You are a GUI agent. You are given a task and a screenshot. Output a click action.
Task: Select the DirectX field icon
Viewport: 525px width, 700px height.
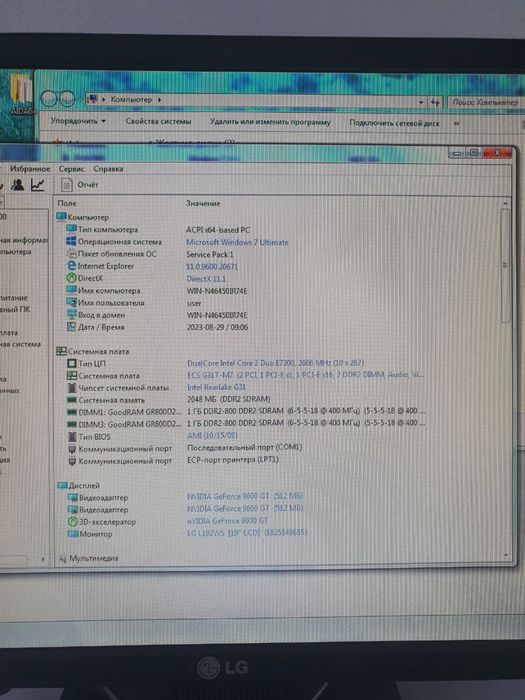pyautogui.click(x=71, y=278)
